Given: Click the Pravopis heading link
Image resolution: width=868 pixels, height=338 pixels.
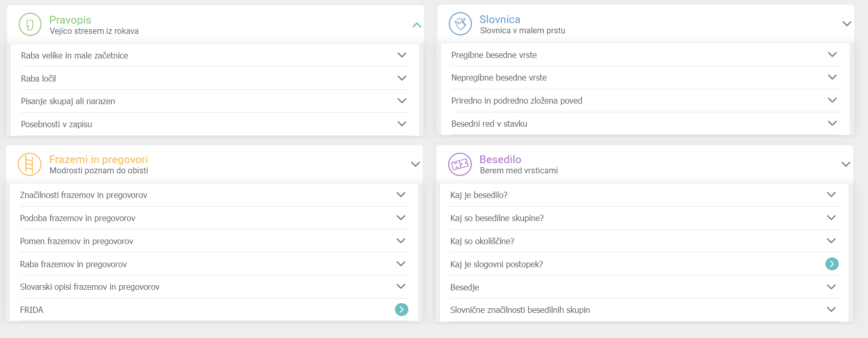Looking at the screenshot, I should point(70,20).
